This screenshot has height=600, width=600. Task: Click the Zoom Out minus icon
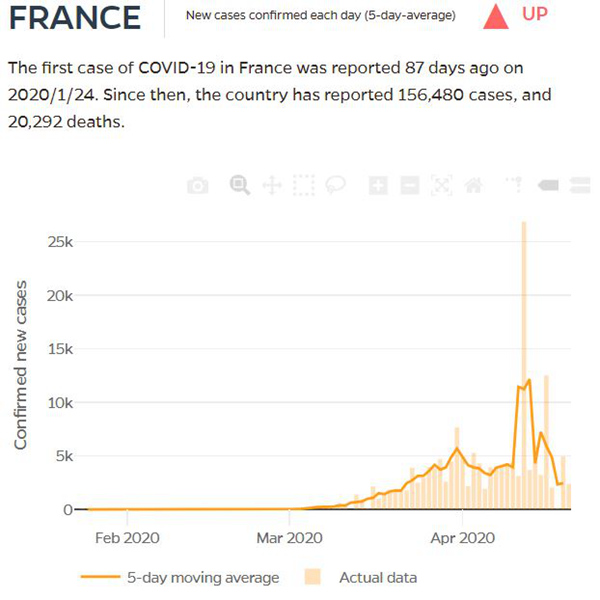pos(409,185)
